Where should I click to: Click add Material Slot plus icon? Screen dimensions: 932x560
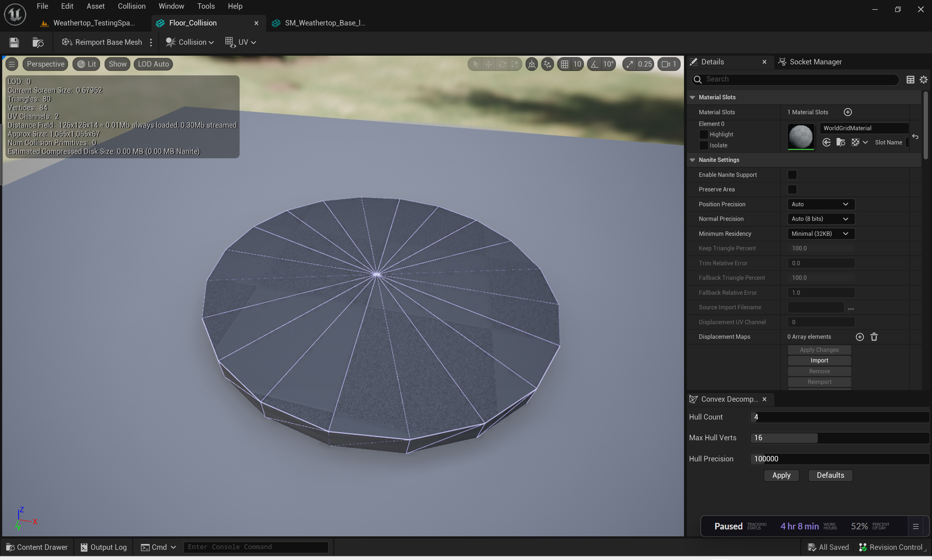(848, 112)
